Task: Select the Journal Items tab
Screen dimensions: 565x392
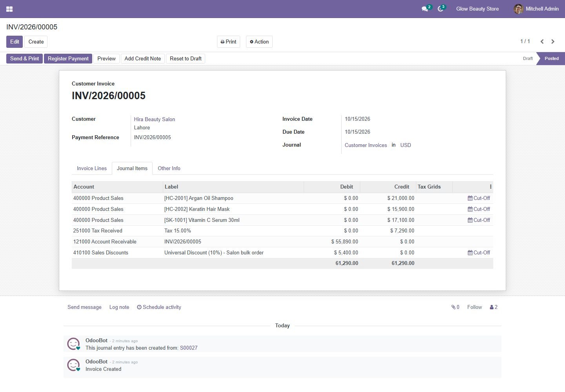Action: click(132, 169)
